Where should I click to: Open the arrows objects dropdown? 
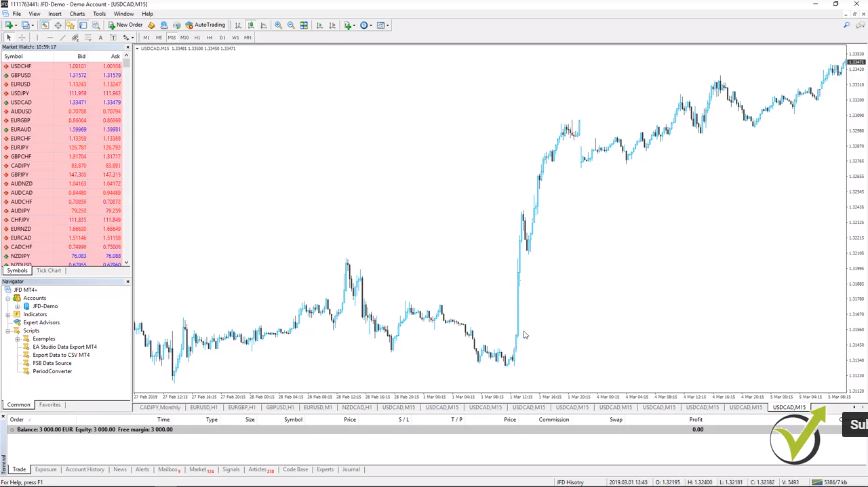[x=128, y=38]
